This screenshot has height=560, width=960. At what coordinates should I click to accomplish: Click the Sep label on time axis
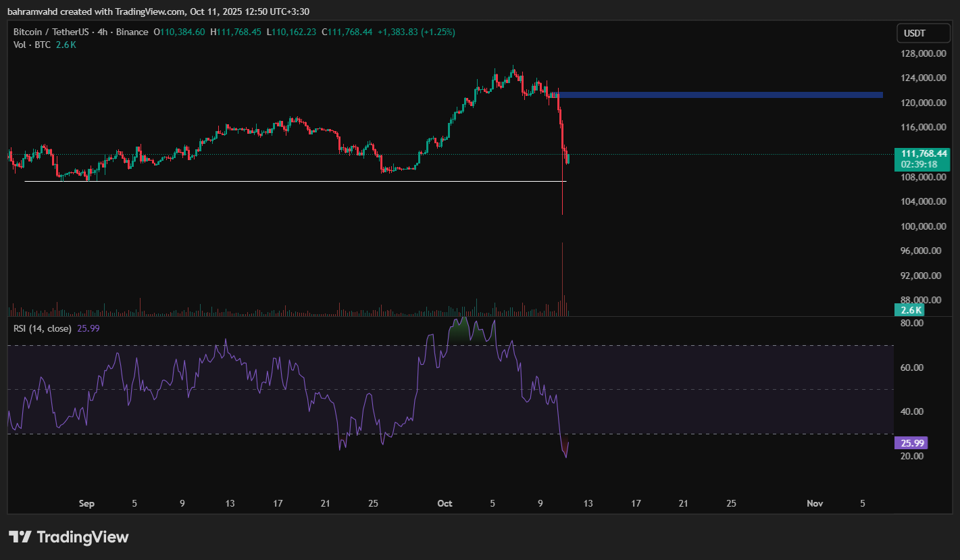pyautogui.click(x=86, y=503)
